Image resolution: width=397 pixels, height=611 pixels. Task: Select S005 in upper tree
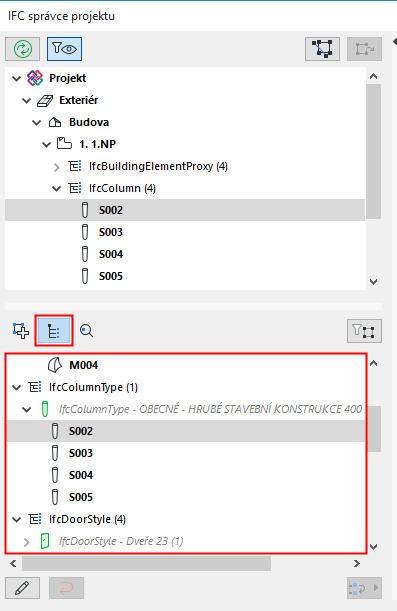point(185,276)
